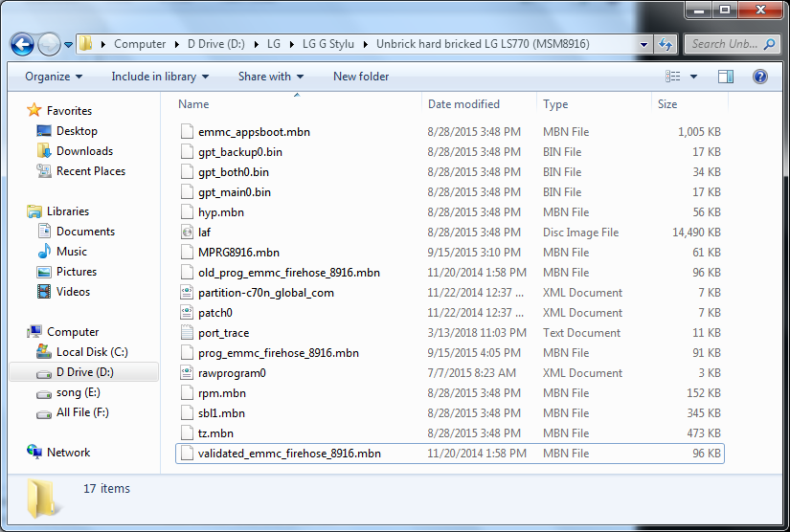Open the Documents library icon

tap(44, 231)
